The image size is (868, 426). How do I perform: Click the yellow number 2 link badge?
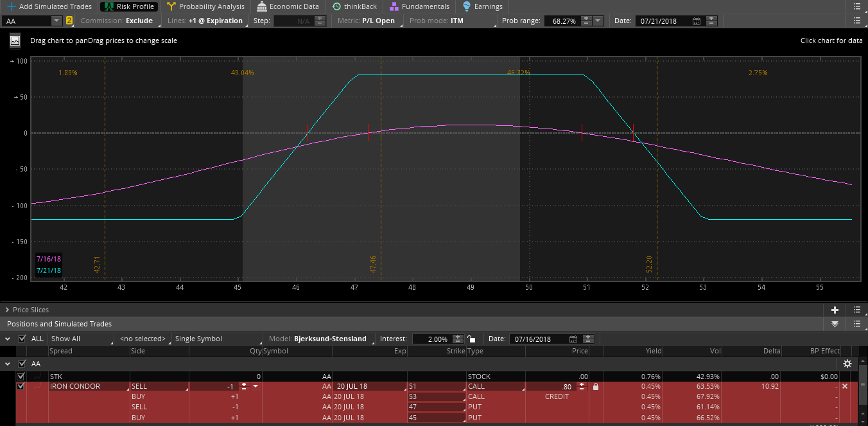pos(69,21)
